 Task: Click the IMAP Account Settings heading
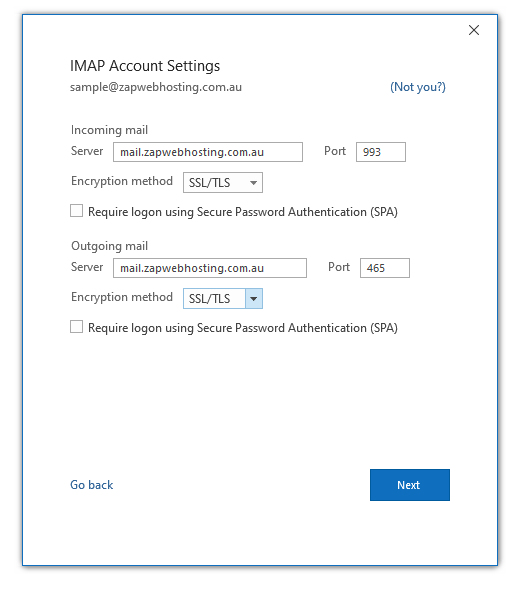tap(145, 66)
